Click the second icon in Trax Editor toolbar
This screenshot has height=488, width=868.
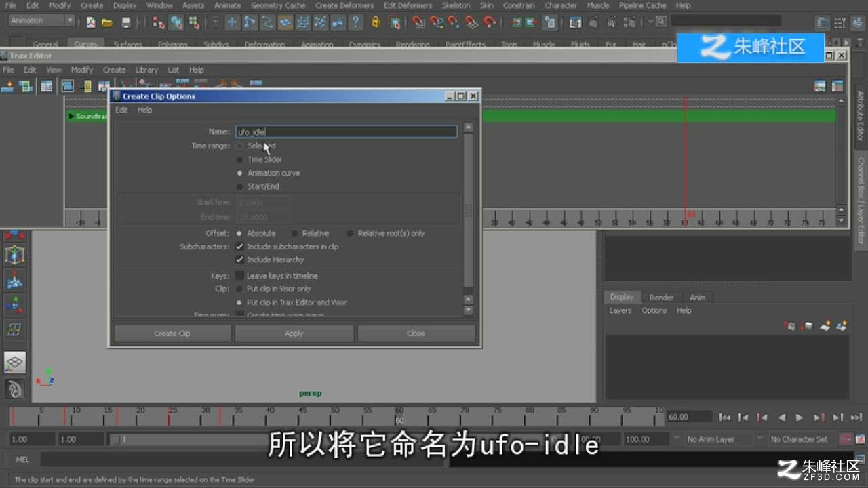tap(26, 86)
